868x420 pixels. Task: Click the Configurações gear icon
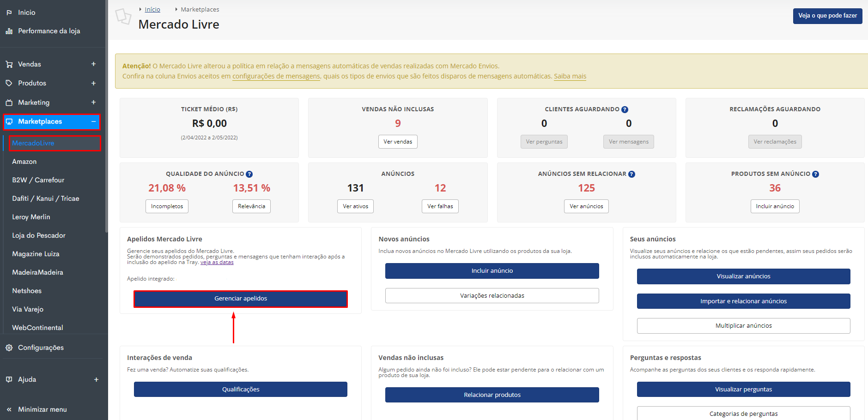[9, 348]
